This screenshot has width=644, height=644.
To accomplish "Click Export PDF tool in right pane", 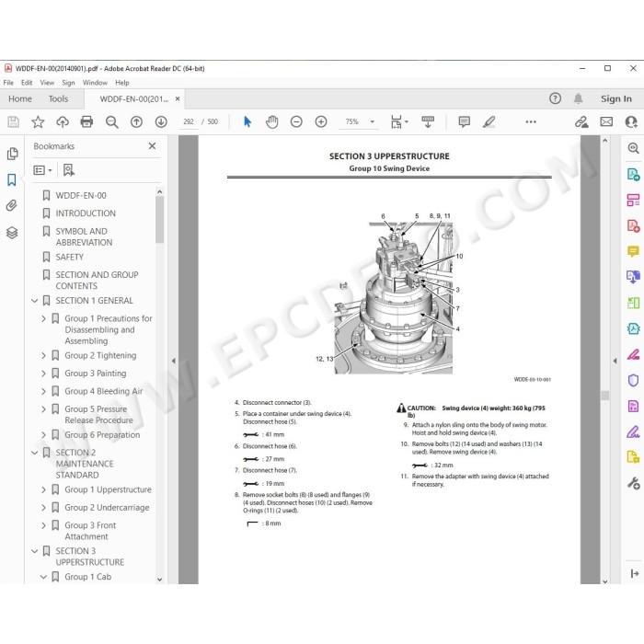I will 633,174.
